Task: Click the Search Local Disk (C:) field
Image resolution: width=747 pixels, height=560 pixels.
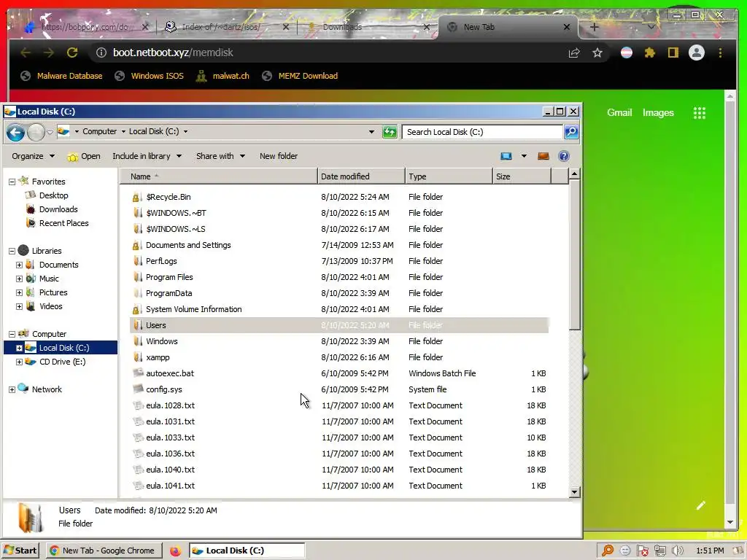Action: (x=482, y=132)
